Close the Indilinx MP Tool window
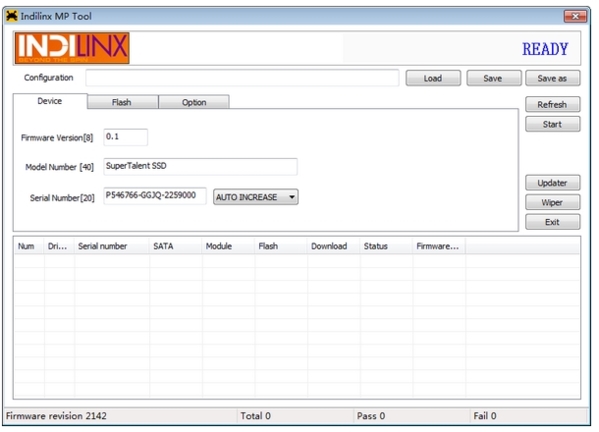This screenshot has width=599, height=432. point(575,16)
